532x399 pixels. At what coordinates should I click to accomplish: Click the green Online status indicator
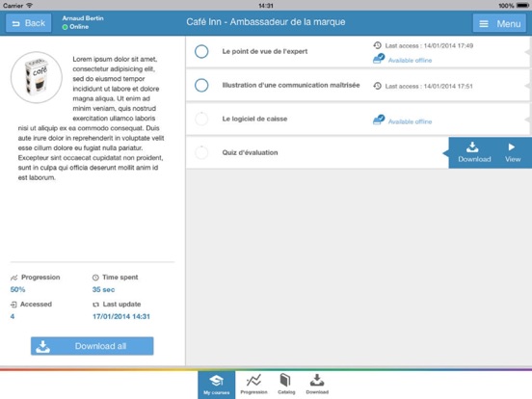pyautogui.click(x=65, y=27)
